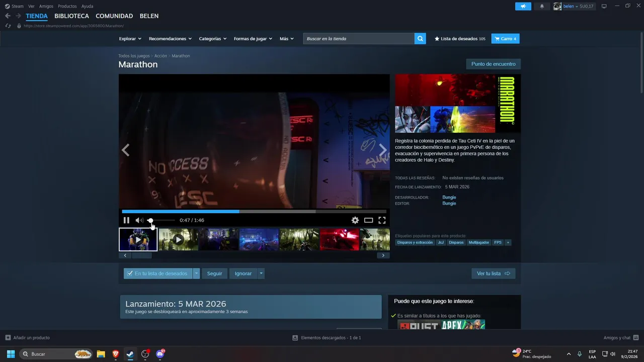Open the Formas de jugar dropdown
This screenshot has height=362, width=644.
pos(253,39)
